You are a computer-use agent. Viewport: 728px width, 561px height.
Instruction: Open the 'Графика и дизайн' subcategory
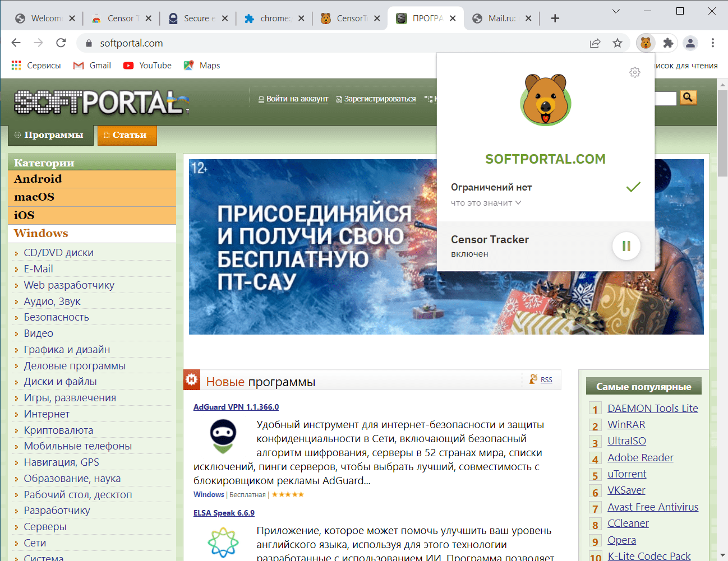point(67,350)
